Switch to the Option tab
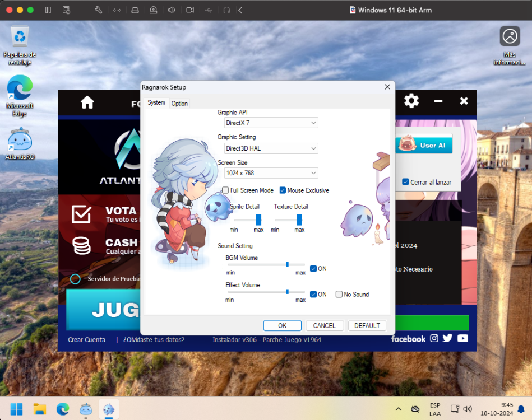 (x=179, y=104)
